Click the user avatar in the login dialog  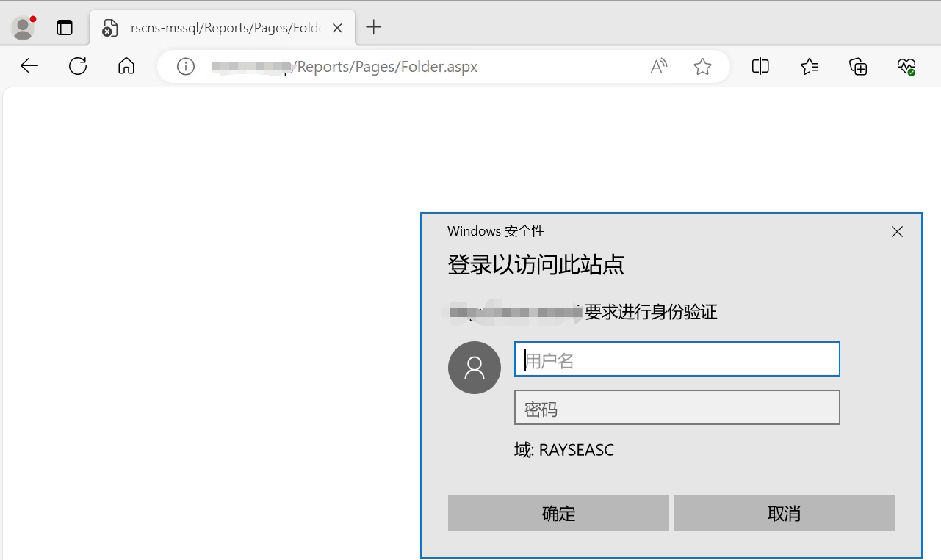tap(474, 367)
